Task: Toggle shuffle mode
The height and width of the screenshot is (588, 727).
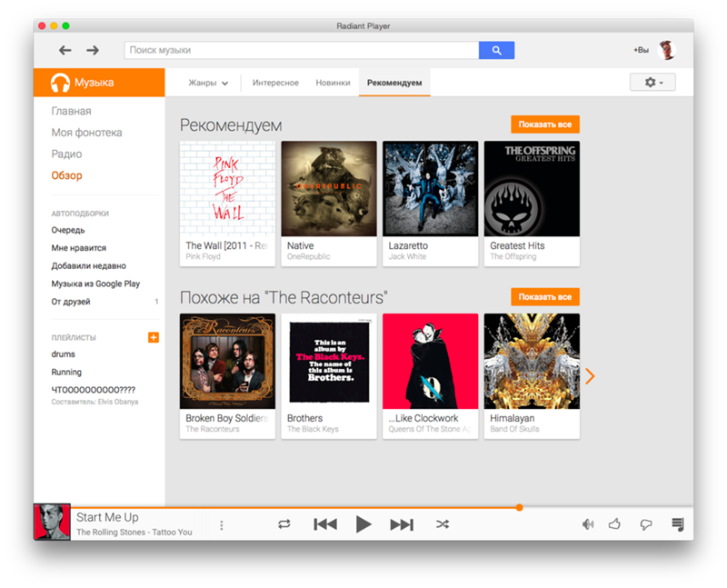Action: (443, 524)
